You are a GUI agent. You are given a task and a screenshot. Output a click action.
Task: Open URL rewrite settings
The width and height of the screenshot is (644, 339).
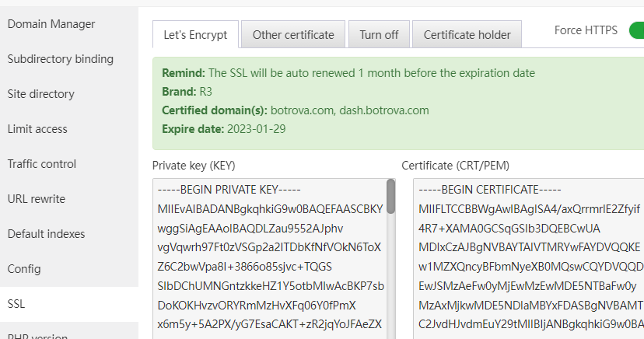click(37, 199)
